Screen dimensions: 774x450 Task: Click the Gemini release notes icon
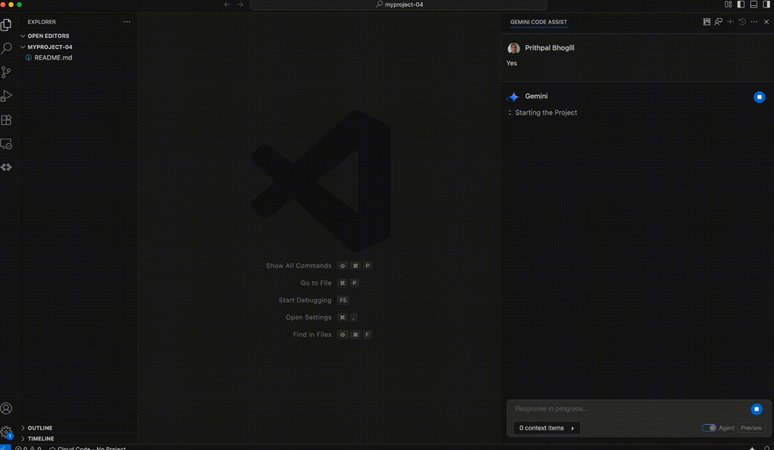tap(707, 22)
